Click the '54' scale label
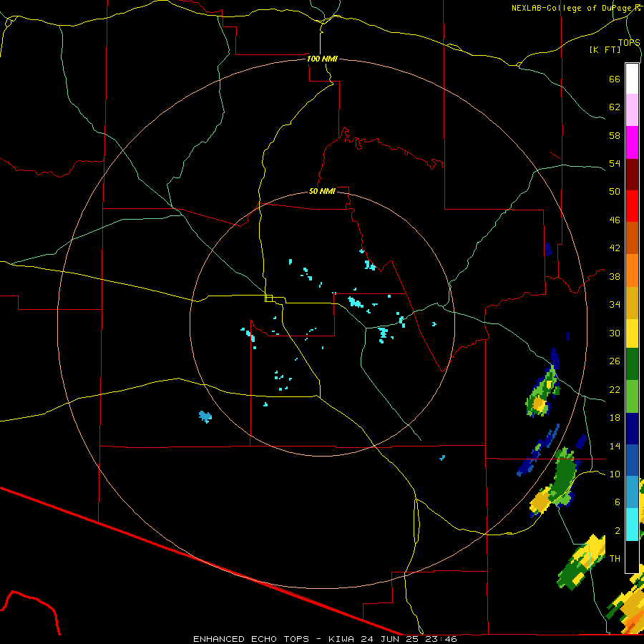 [615, 163]
